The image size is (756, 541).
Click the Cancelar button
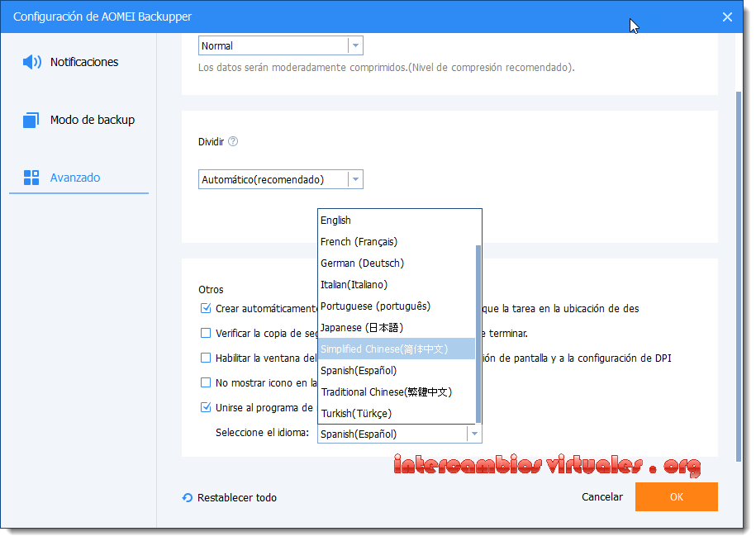[x=602, y=496]
